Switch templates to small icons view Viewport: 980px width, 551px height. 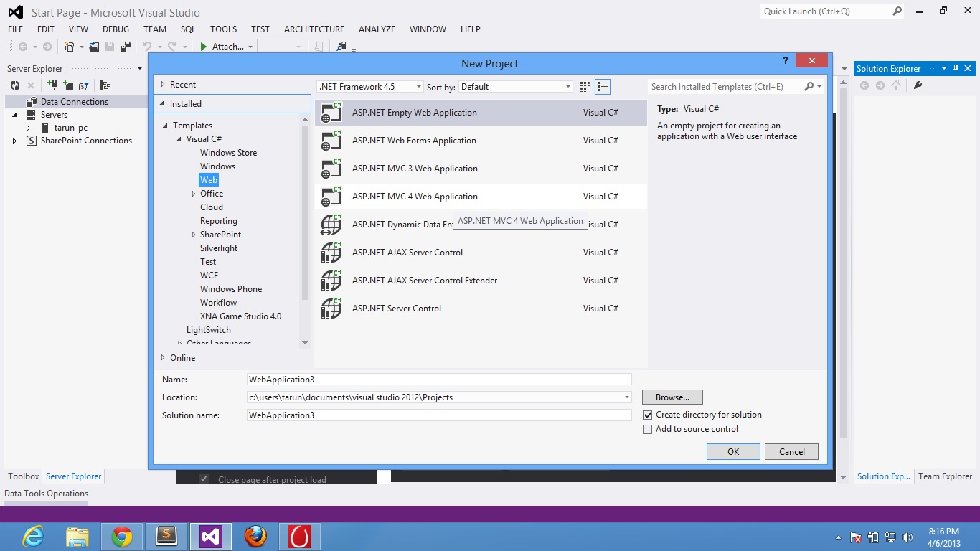585,87
